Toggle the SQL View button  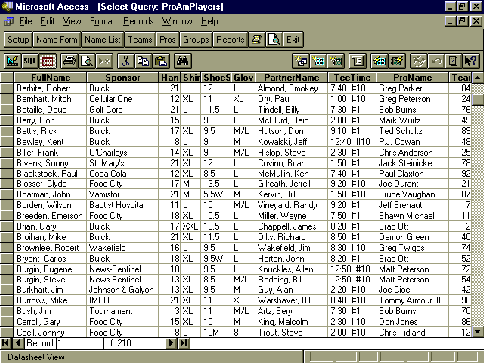pyautogui.click(x=30, y=61)
